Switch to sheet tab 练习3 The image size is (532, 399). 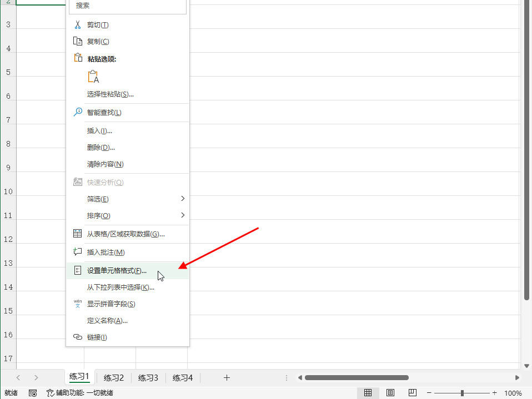(148, 378)
